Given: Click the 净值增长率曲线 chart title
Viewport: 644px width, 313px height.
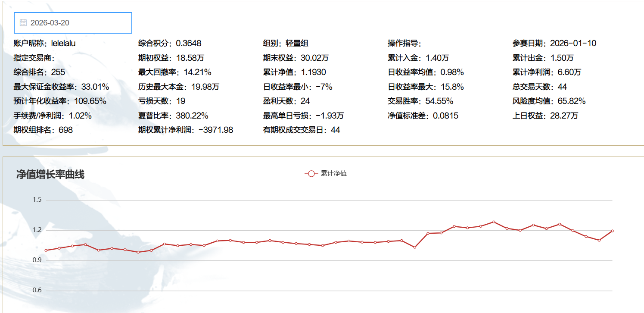Looking at the screenshot, I should (x=50, y=175).
